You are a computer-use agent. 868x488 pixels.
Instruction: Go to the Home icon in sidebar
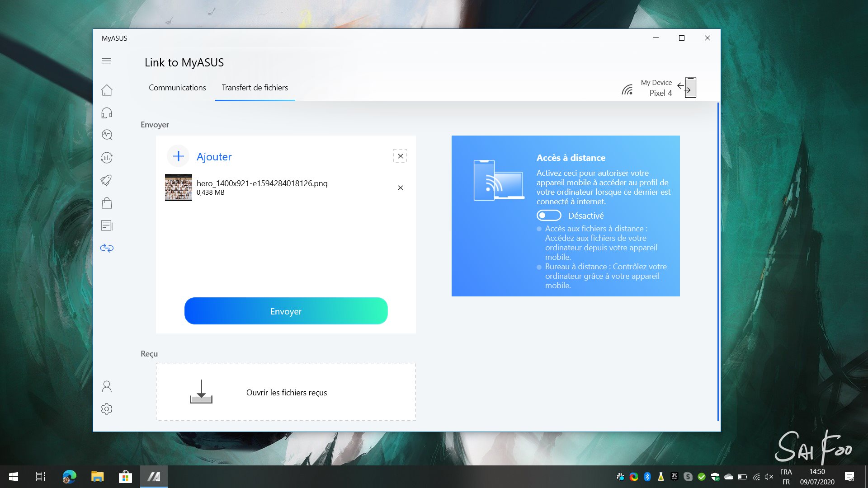coord(107,90)
